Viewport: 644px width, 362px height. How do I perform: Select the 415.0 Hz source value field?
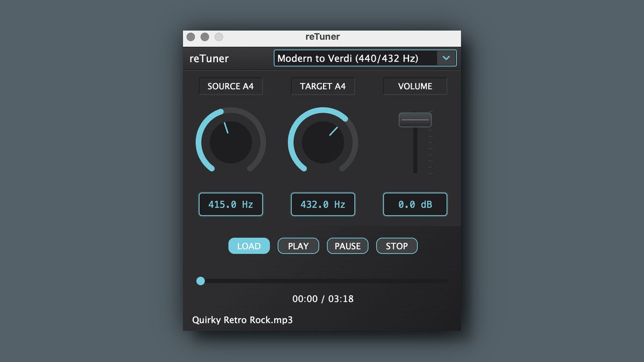tap(231, 204)
